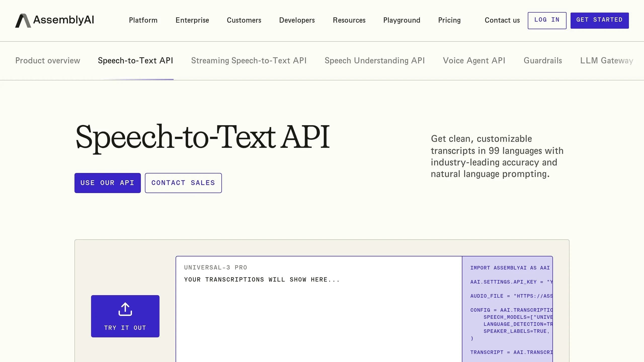Click Contact us in the header

coord(502,20)
